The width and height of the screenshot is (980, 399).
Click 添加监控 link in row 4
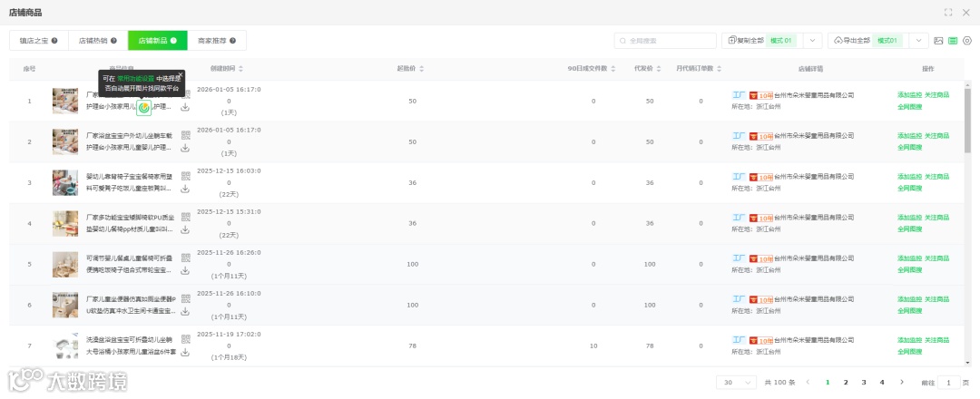pos(909,218)
